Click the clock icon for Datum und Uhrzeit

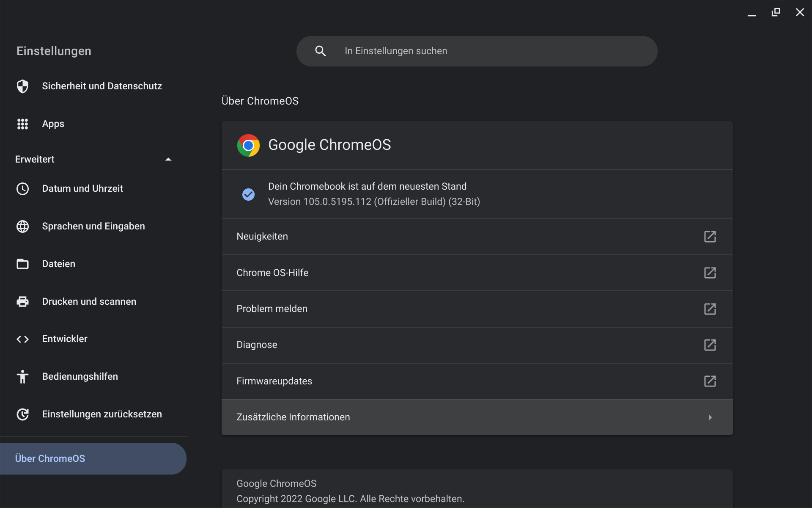pyautogui.click(x=22, y=189)
